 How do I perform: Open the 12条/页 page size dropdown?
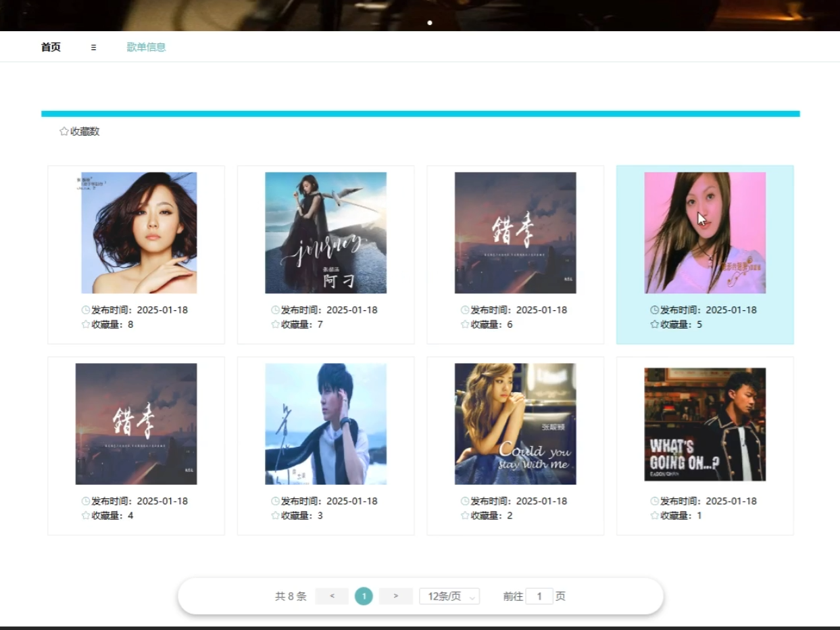[449, 596]
